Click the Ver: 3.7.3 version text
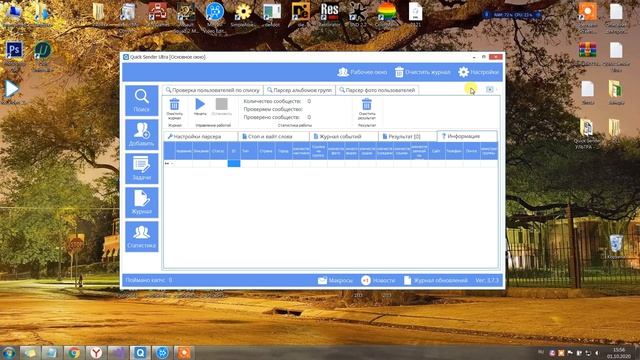This screenshot has width=640, height=360. point(487,280)
